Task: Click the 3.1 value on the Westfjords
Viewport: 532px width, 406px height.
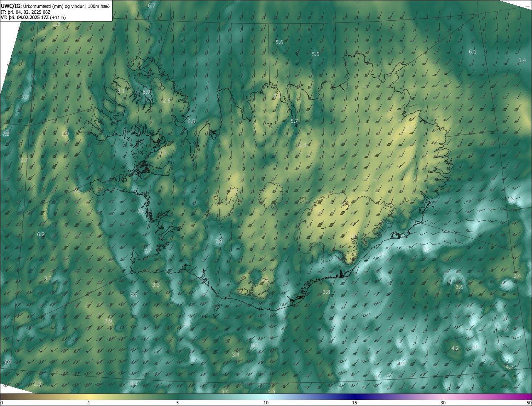Action: (x=121, y=90)
